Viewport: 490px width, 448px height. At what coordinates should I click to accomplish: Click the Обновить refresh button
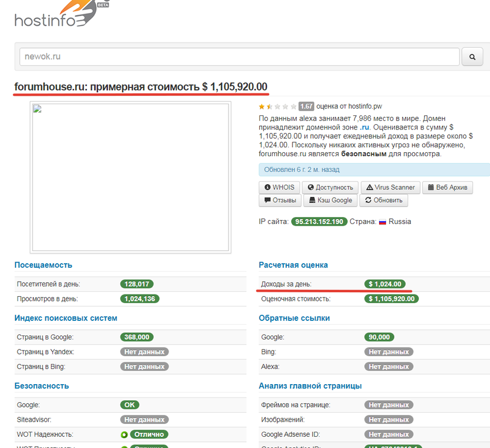[x=384, y=200]
